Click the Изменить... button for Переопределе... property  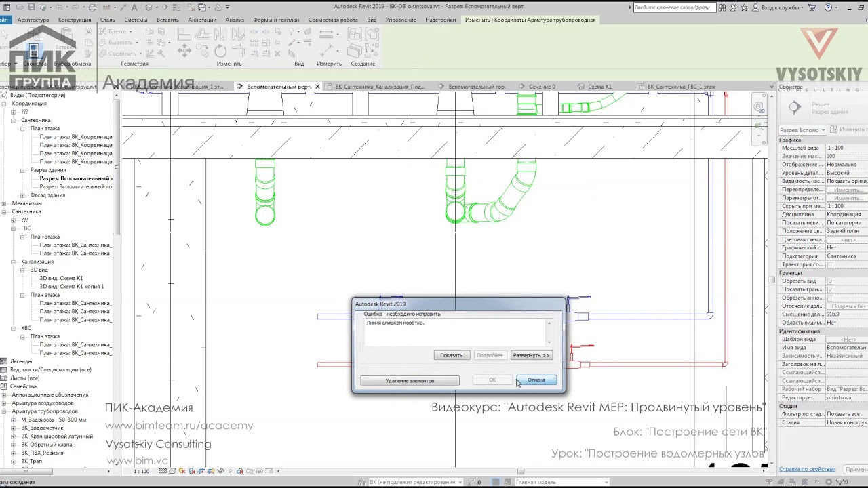(x=847, y=190)
